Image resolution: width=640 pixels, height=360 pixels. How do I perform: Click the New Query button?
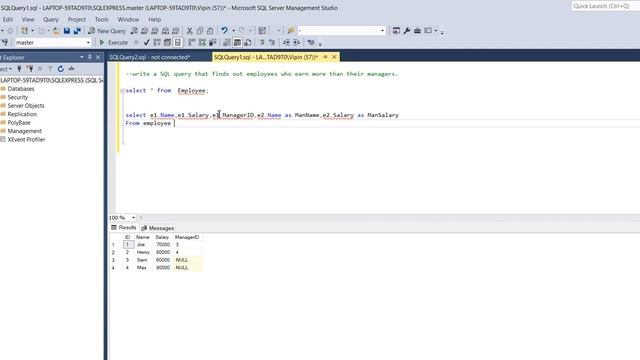107,31
